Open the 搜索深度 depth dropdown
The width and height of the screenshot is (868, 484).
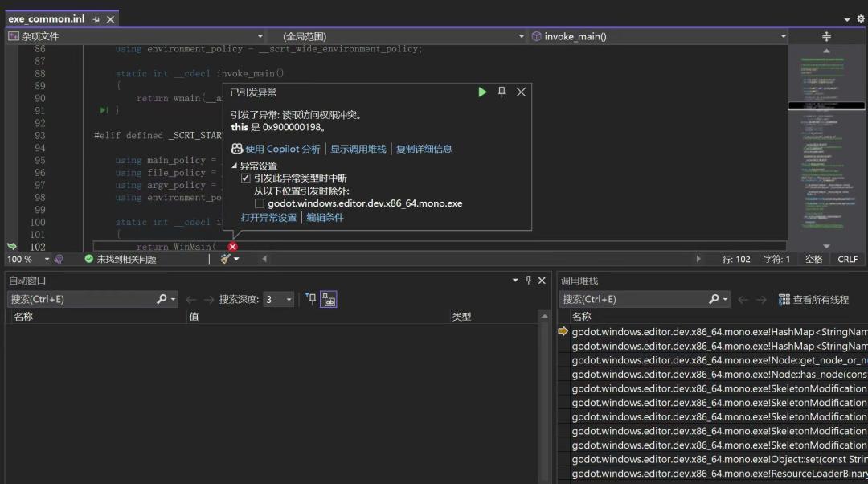click(x=278, y=300)
